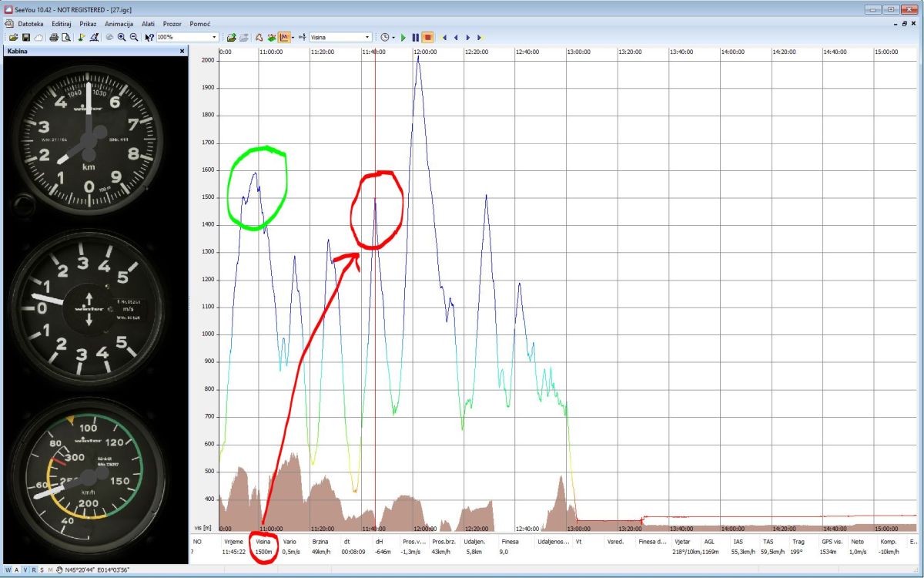Click the Vjetar column header
924x578 pixels.
click(x=682, y=542)
